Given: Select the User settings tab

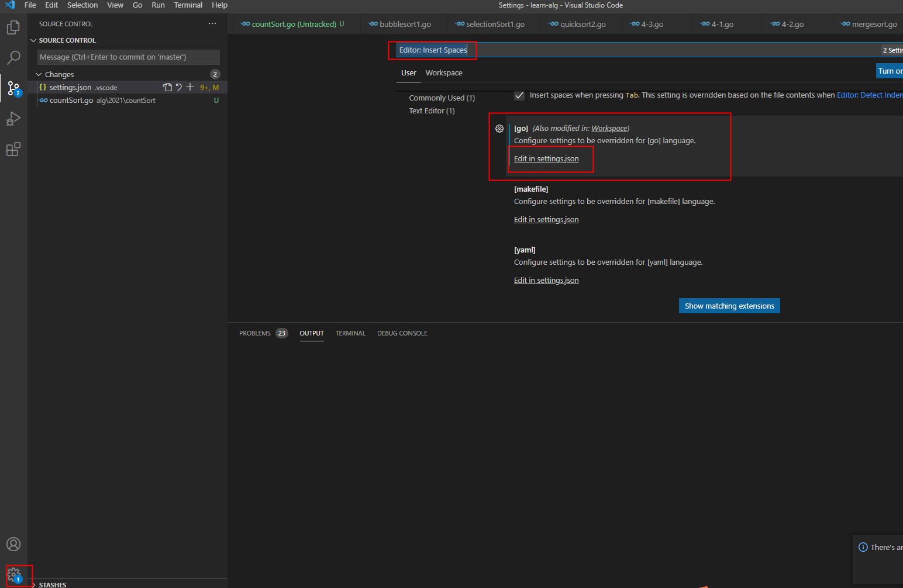Looking at the screenshot, I should [409, 73].
